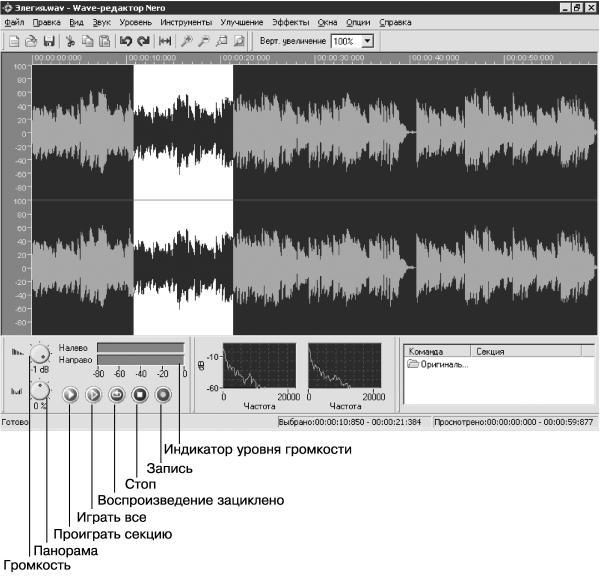Open the Эффекты menu
The width and height of the screenshot is (600, 576).
tap(290, 23)
